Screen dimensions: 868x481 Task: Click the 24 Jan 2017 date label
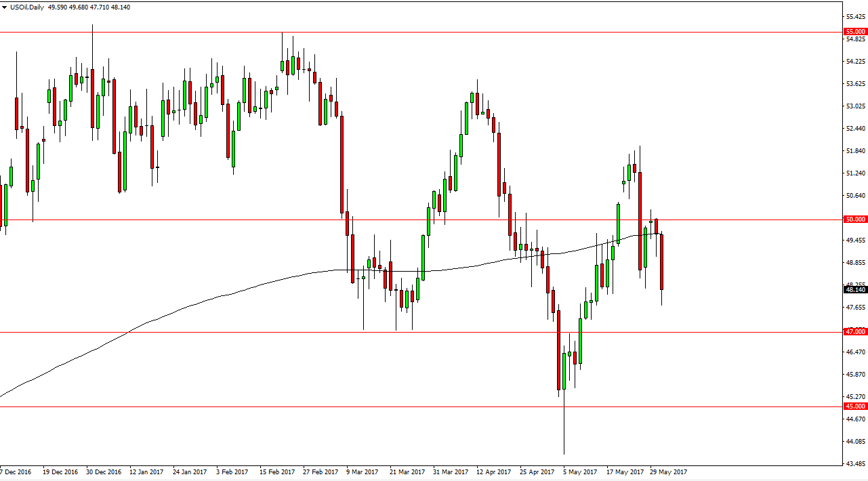click(x=190, y=472)
